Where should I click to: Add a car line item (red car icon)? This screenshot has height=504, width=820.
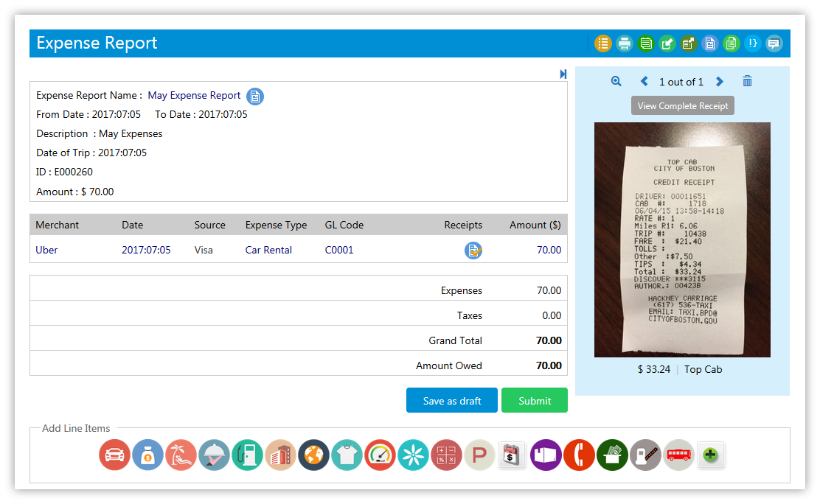(114, 455)
